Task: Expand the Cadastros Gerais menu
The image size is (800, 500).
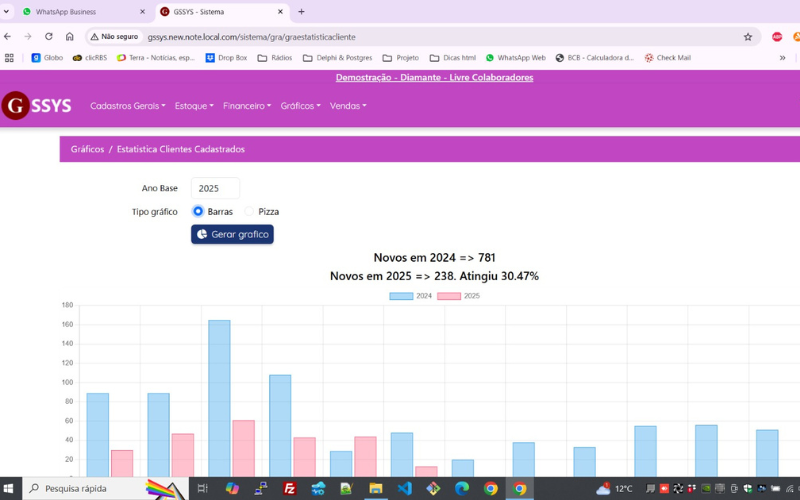Action: pos(128,106)
